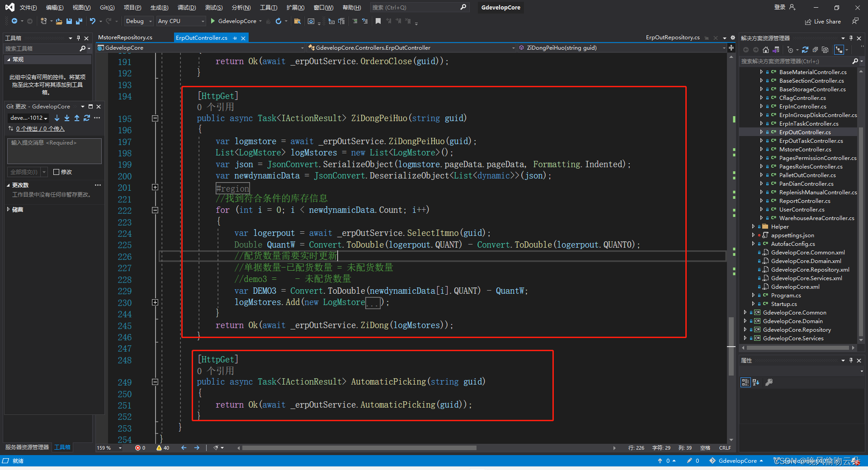
Task: Open the ZiDongPeiHuo member dropdown
Action: 622,48
